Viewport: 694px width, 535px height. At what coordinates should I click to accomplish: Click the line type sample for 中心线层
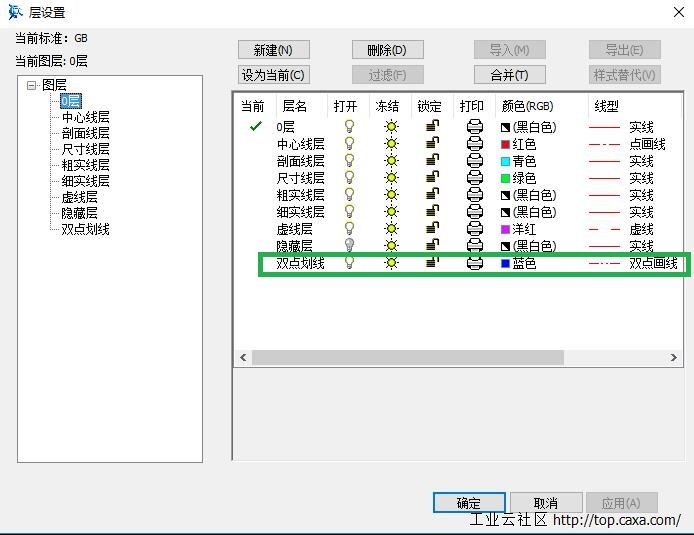point(605,144)
